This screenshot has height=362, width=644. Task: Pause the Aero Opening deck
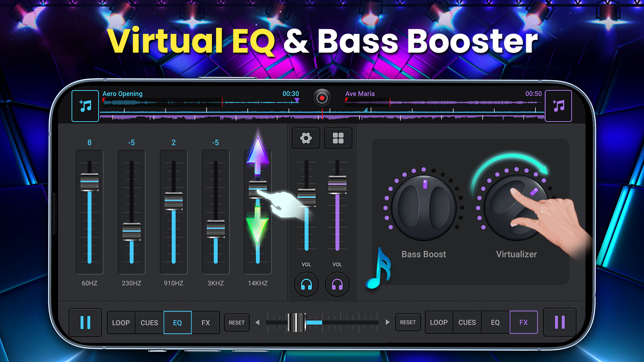click(x=86, y=322)
